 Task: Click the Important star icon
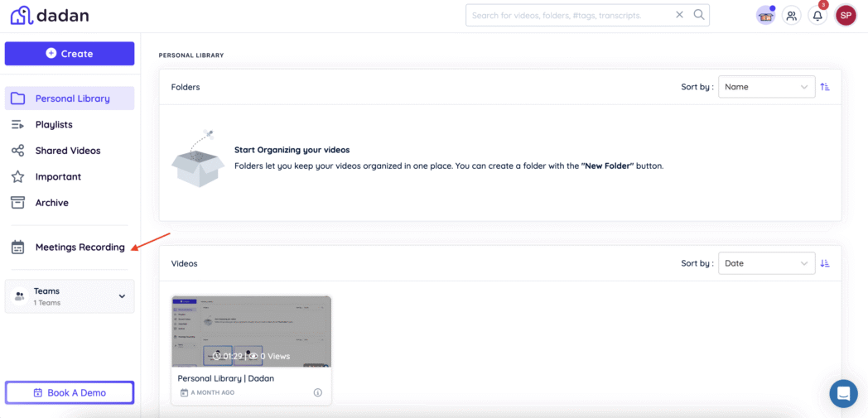point(18,176)
